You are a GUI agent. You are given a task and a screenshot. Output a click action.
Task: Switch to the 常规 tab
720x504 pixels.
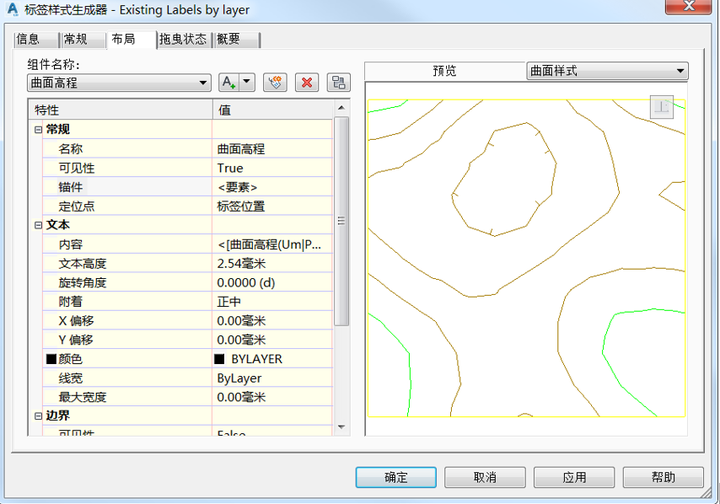click(83, 39)
